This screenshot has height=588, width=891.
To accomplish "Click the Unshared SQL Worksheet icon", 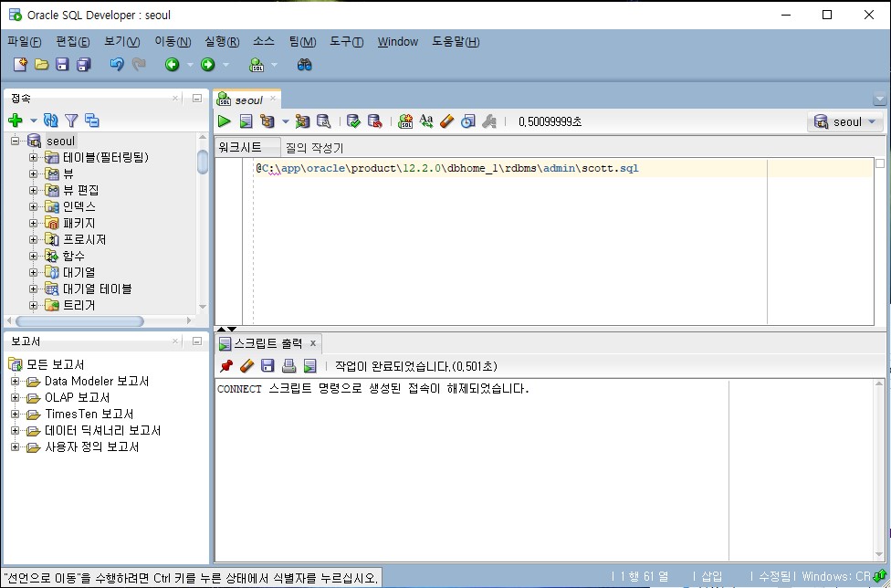I will (x=405, y=121).
